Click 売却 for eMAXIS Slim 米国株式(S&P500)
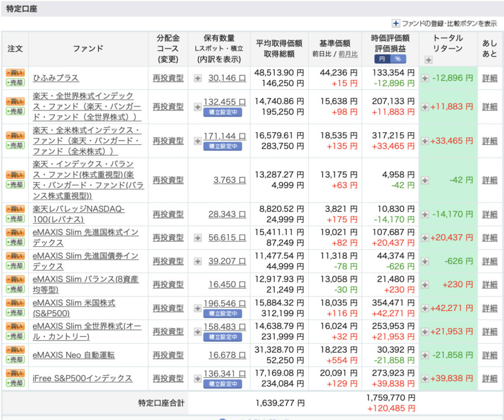The image size is (504, 420). 15,313
